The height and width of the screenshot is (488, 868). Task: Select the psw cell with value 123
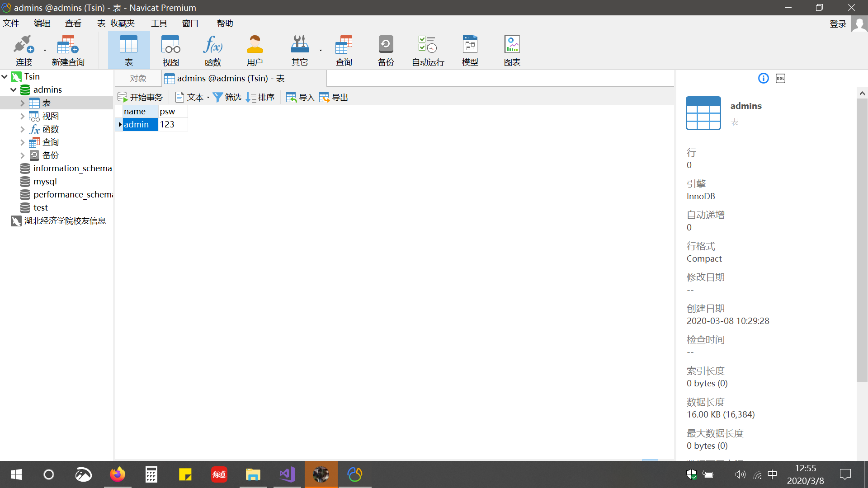click(172, 124)
